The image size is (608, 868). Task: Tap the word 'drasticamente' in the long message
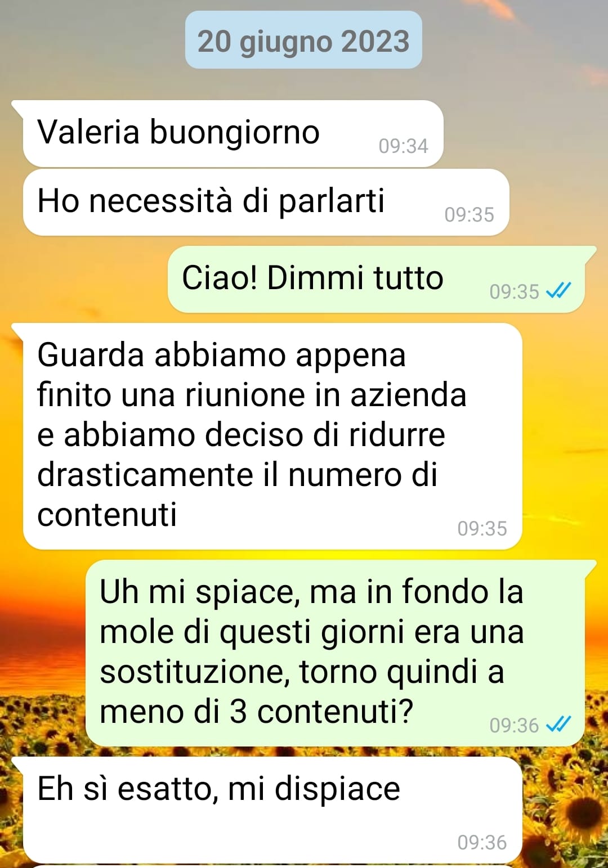pyautogui.click(x=145, y=475)
